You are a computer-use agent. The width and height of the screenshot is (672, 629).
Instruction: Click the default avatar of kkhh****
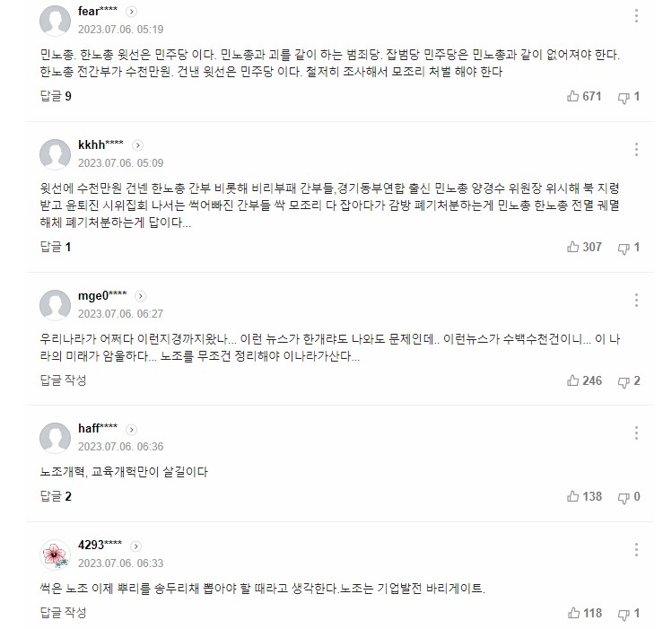[56, 153]
